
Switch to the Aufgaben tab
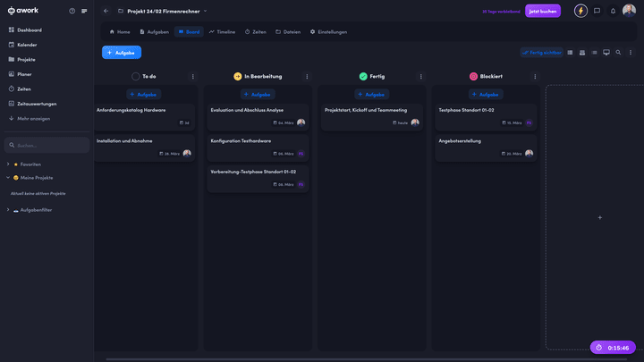click(154, 31)
